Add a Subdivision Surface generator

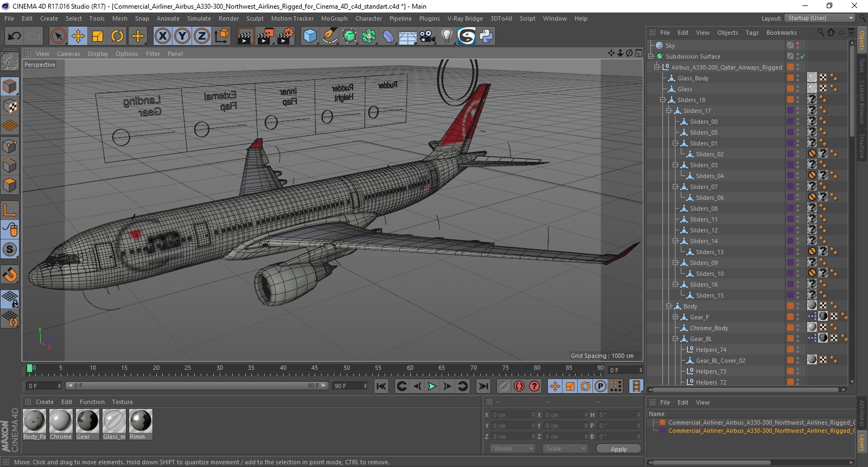(350, 36)
